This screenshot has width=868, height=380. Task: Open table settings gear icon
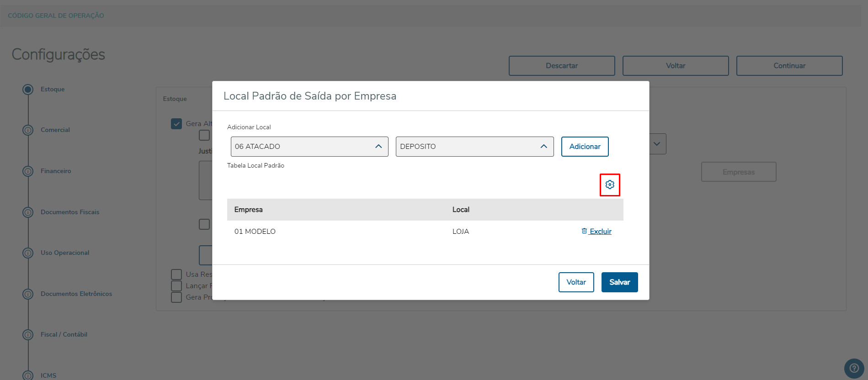point(610,185)
